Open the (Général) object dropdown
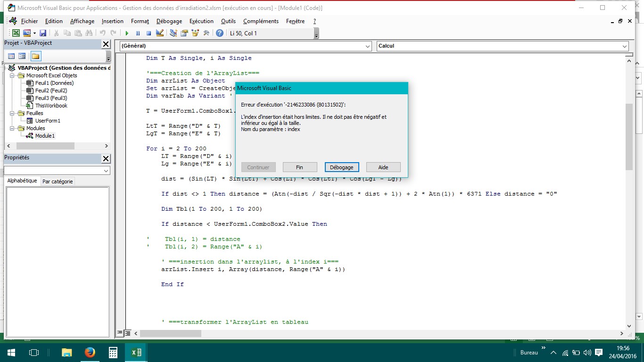The width and height of the screenshot is (644, 362). click(368, 46)
